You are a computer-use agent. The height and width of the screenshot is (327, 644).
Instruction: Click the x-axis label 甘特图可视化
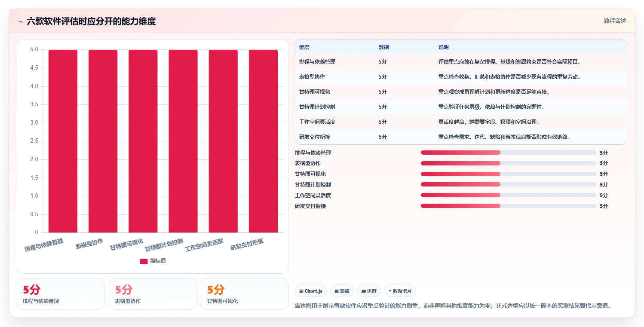tap(126, 244)
